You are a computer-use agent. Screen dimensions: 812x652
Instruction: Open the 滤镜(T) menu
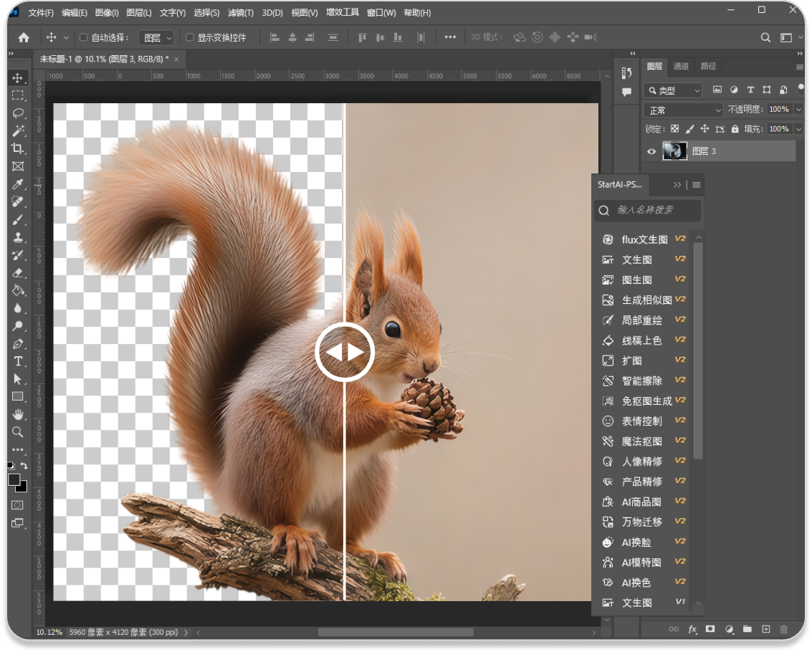click(240, 13)
